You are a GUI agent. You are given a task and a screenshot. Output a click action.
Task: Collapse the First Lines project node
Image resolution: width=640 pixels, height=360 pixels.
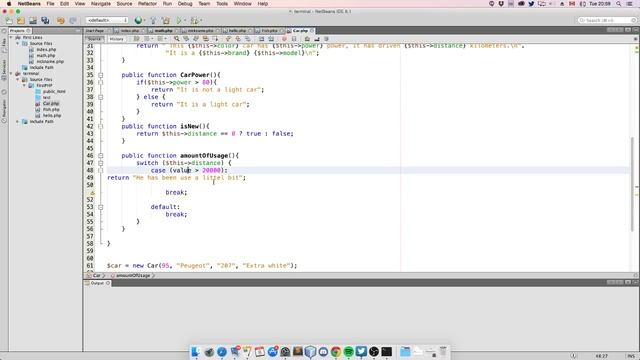click(11, 38)
